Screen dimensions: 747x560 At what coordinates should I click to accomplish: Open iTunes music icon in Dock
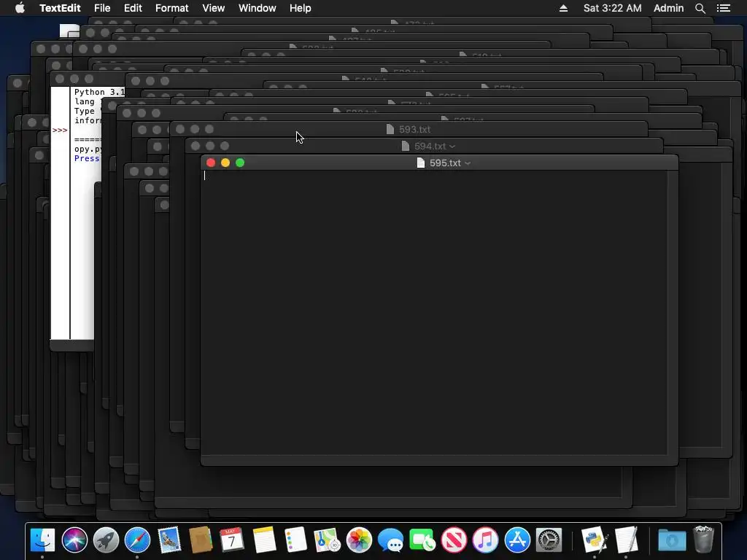485,540
